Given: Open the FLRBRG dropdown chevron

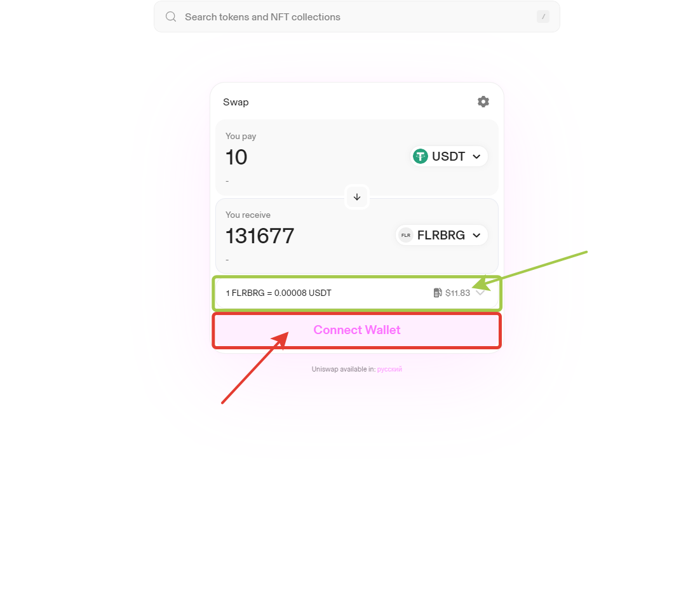Looking at the screenshot, I should pyautogui.click(x=476, y=235).
